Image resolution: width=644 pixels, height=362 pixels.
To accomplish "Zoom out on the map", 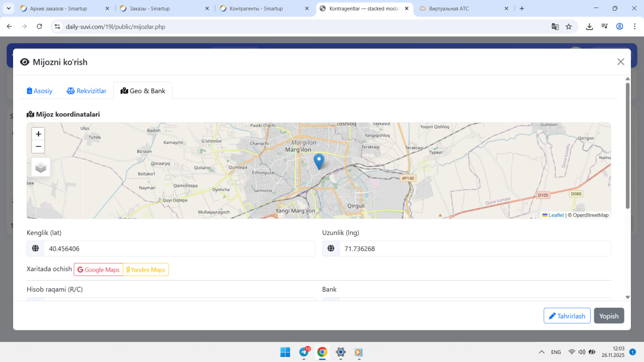I will click(38, 147).
